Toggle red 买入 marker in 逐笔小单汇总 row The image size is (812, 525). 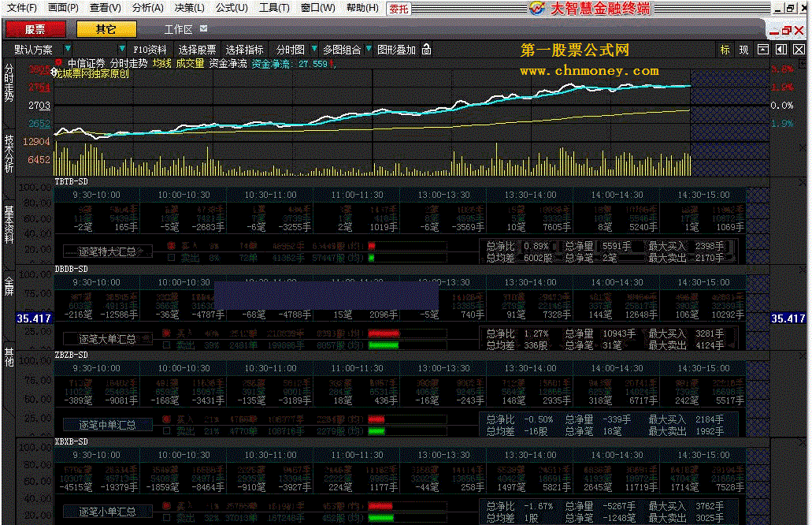pyautogui.click(x=167, y=505)
